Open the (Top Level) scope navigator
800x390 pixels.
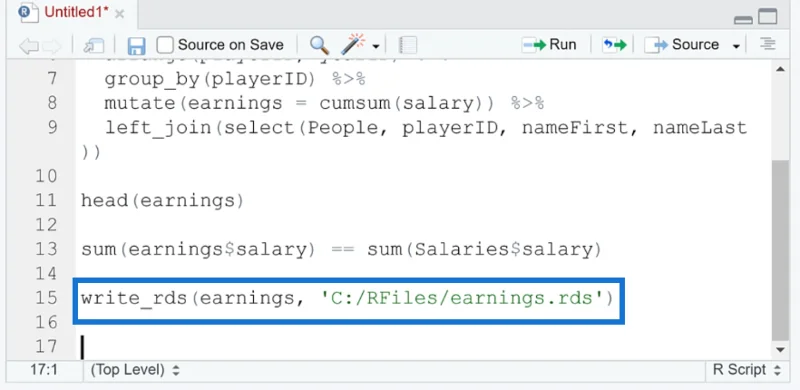pos(135,370)
